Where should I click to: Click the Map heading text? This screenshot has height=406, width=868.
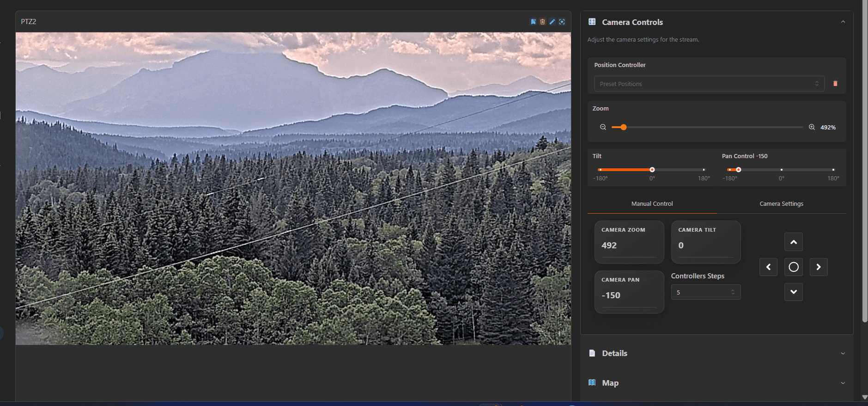pos(610,383)
